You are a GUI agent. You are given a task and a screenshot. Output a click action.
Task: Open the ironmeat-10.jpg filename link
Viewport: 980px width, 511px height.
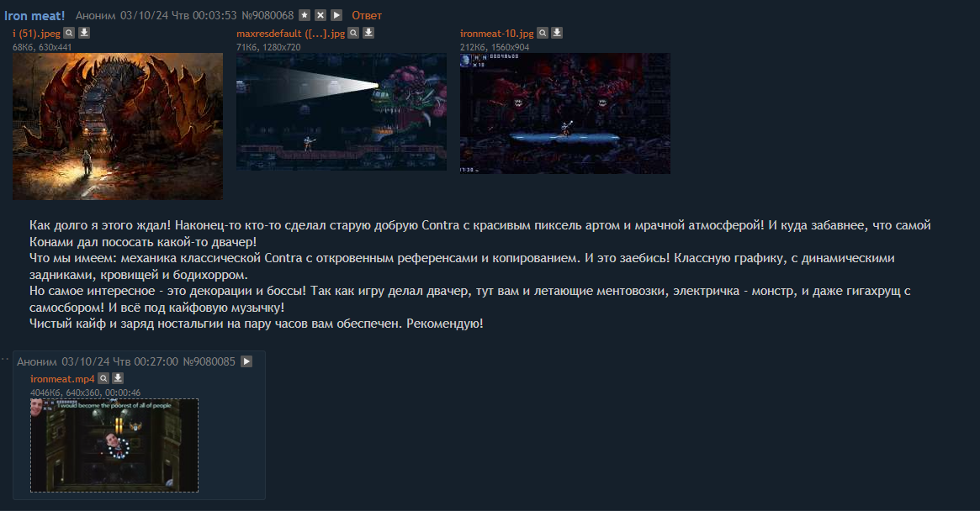coord(497,34)
